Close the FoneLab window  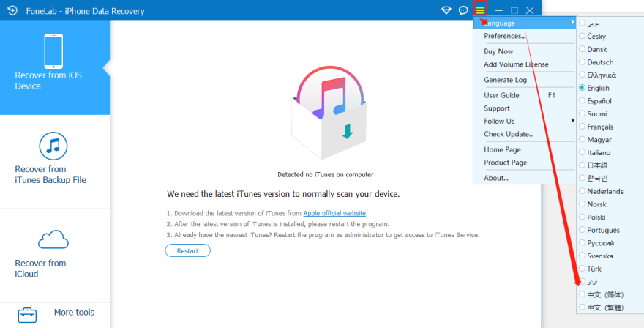tap(530, 10)
